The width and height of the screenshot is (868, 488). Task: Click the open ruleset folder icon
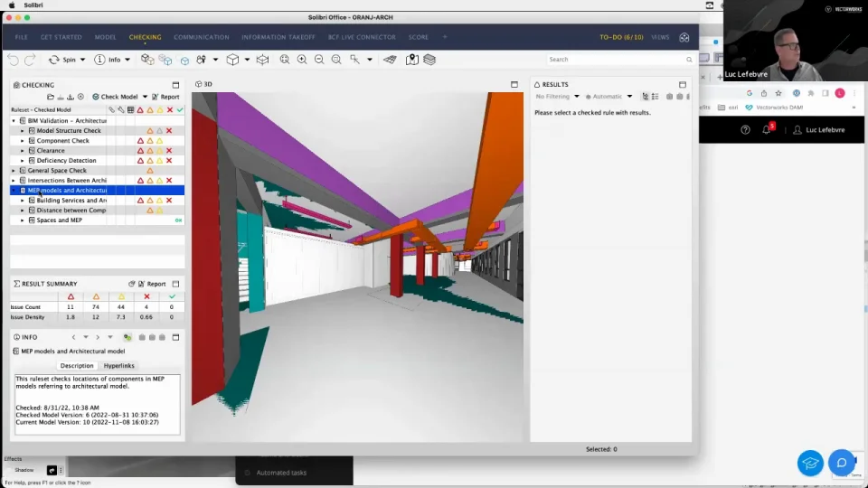pyautogui.click(x=50, y=97)
